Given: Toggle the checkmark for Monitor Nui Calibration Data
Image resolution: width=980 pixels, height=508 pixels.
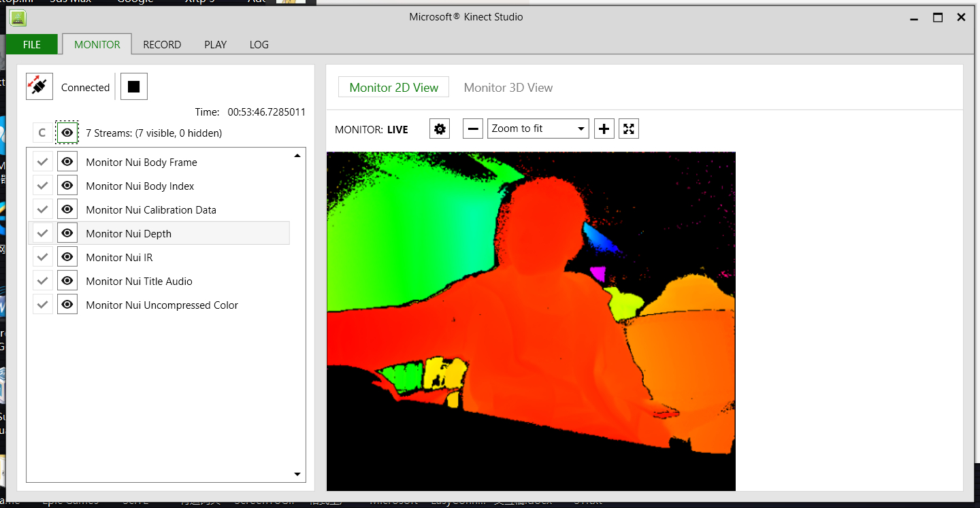Looking at the screenshot, I should (x=43, y=209).
